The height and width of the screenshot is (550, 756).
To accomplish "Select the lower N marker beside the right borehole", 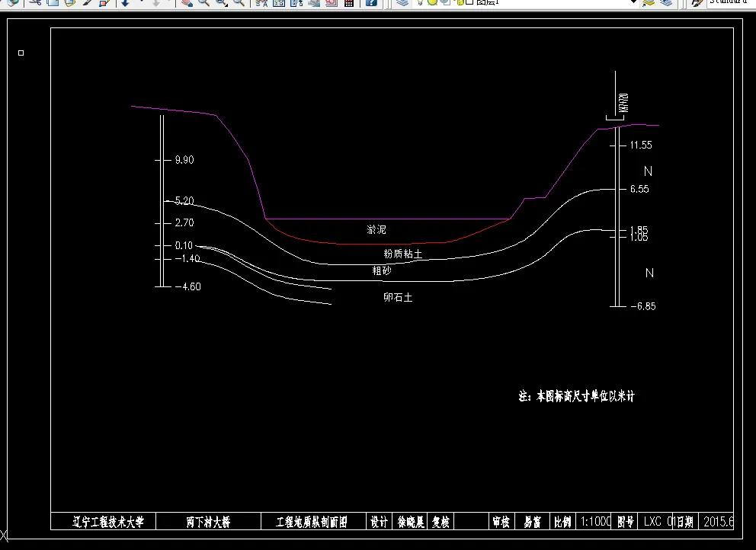I will [x=649, y=273].
